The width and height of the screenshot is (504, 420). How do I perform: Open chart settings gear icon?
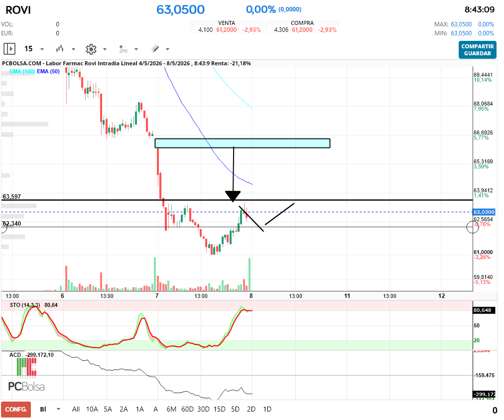point(91,49)
